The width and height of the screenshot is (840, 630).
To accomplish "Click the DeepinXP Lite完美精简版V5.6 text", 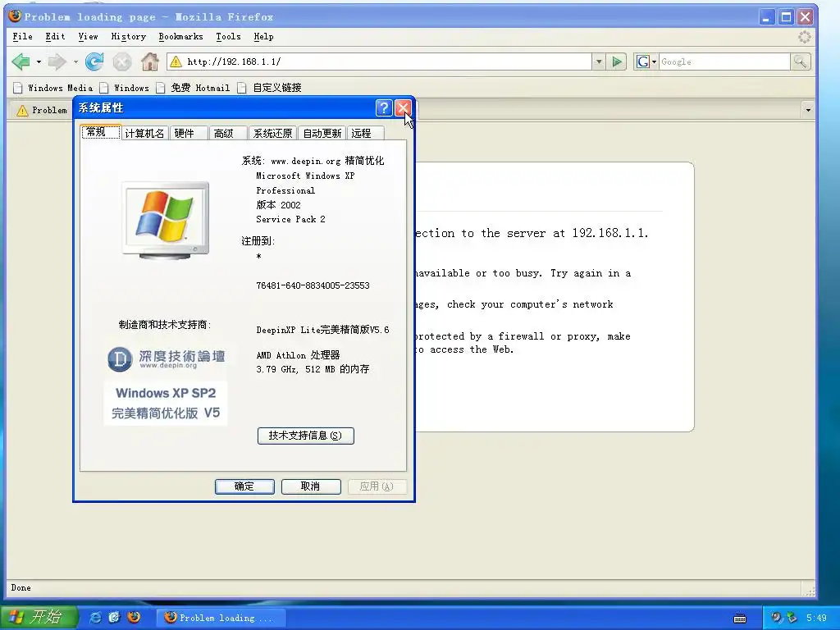I will click(322, 330).
